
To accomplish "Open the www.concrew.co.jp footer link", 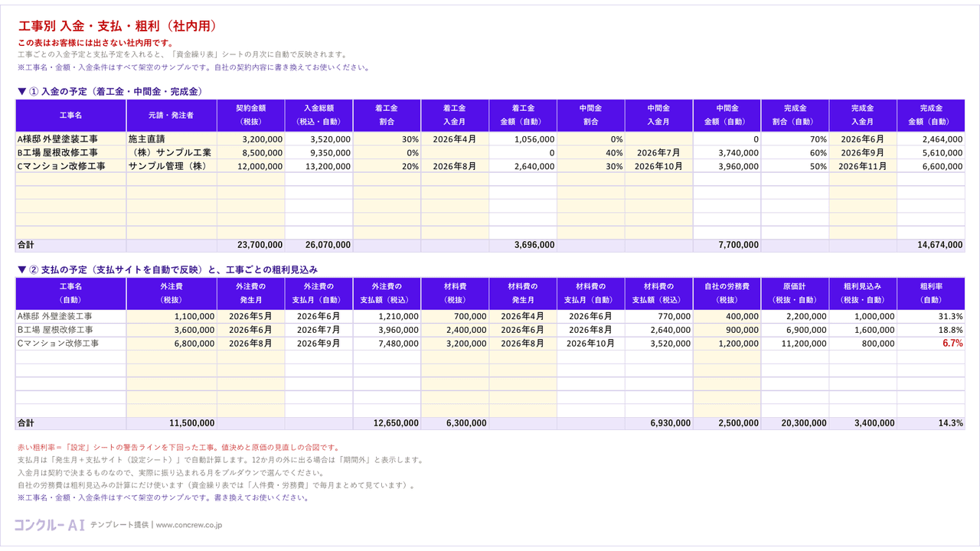I will tap(189, 525).
